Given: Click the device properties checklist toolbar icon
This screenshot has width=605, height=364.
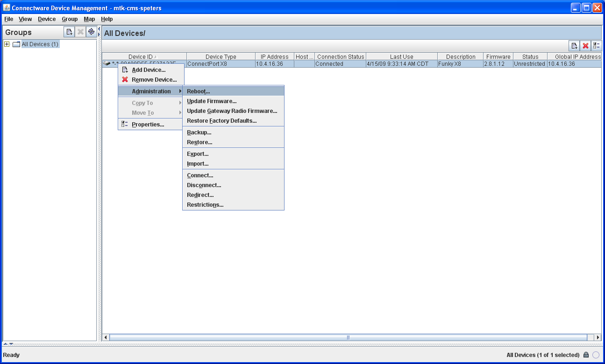Looking at the screenshot, I should coord(596,45).
